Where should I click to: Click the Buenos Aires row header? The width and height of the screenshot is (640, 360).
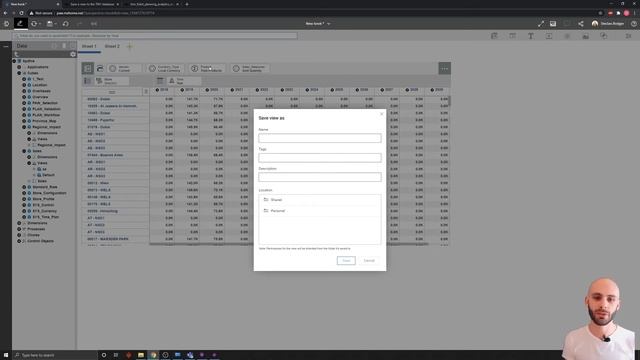[x=105, y=155]
